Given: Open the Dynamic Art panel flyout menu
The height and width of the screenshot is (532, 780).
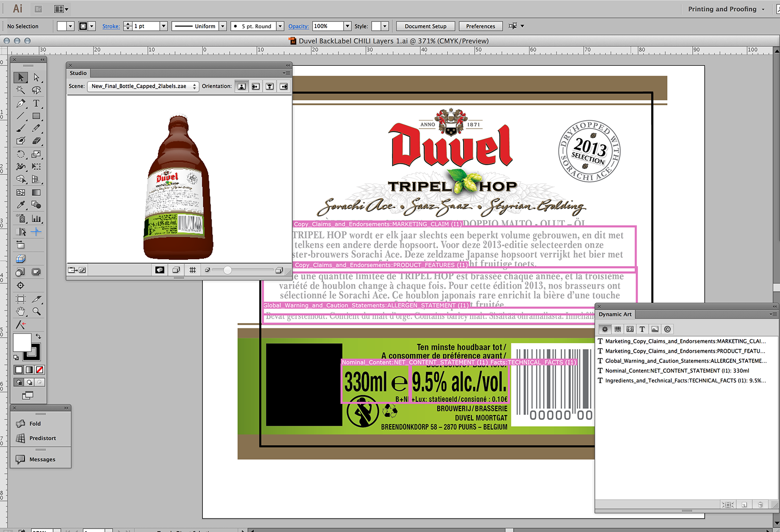Looking at the screenshot, I should 773,314.
